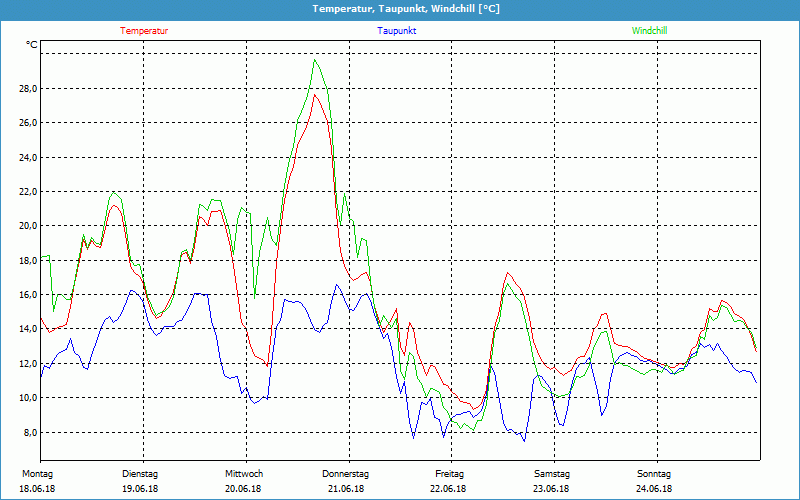Click the date 18.06.18

(37, 489)
